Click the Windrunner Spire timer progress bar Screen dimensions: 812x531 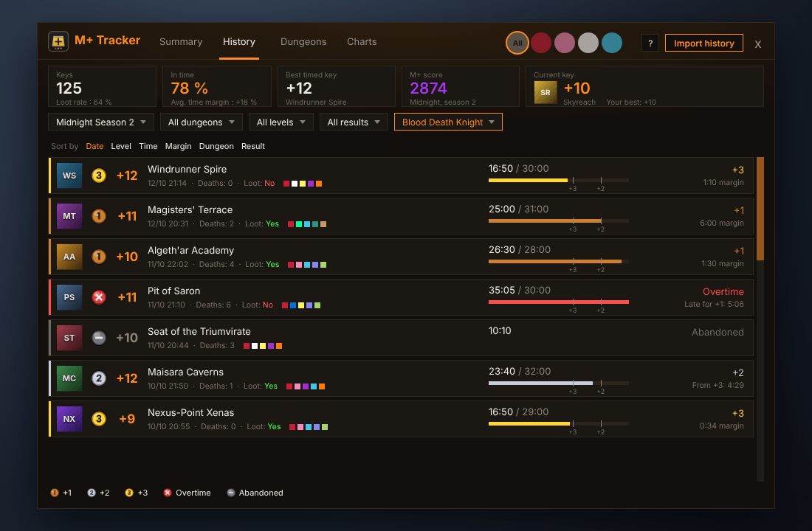tap(559, 180)
